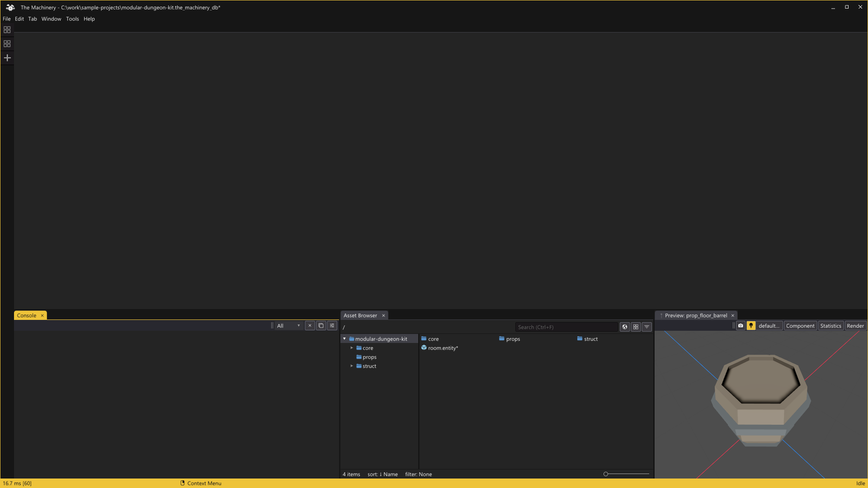Open the console All filter dropdown

click(x=289, y=325)
